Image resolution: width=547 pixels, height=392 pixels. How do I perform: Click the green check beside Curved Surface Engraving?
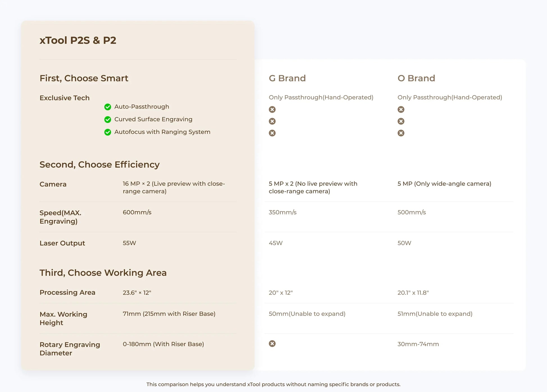(x=108, y=120)
